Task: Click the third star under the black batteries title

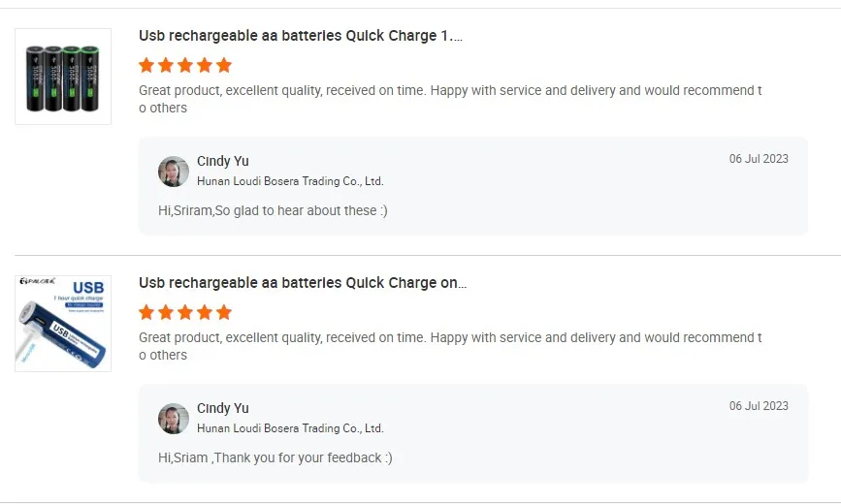Action: tap(185, 65)
